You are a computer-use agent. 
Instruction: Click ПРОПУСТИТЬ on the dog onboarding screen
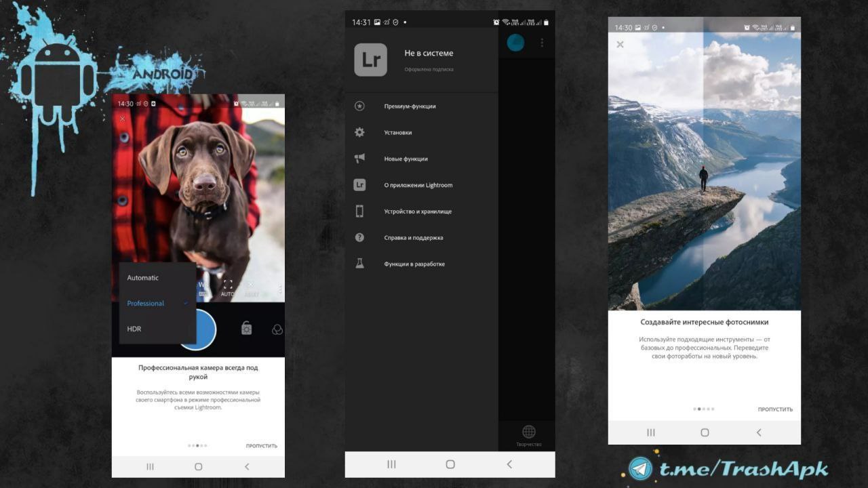(262, 446)
